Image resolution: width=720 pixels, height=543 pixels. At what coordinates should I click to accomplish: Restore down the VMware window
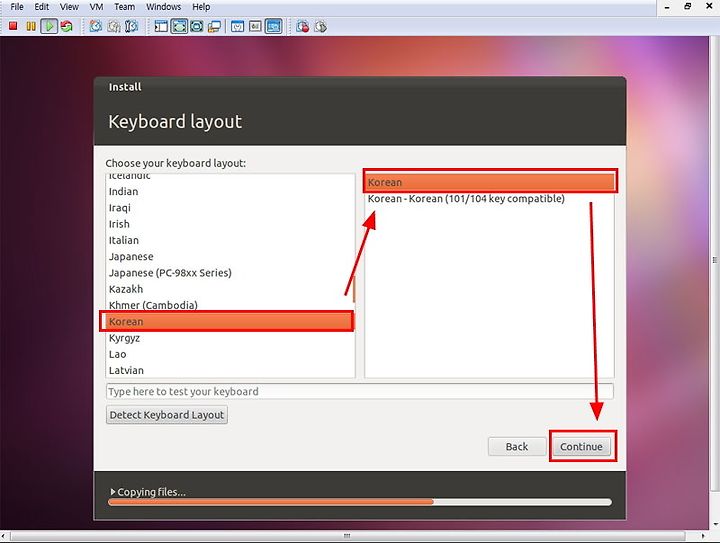click(687, 6)
